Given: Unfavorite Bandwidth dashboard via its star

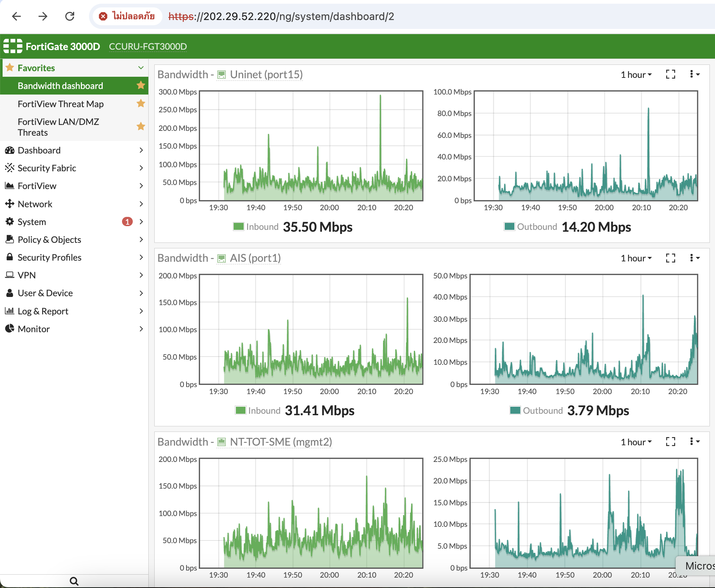Looking at the screenshot, I should click(141, 85).
